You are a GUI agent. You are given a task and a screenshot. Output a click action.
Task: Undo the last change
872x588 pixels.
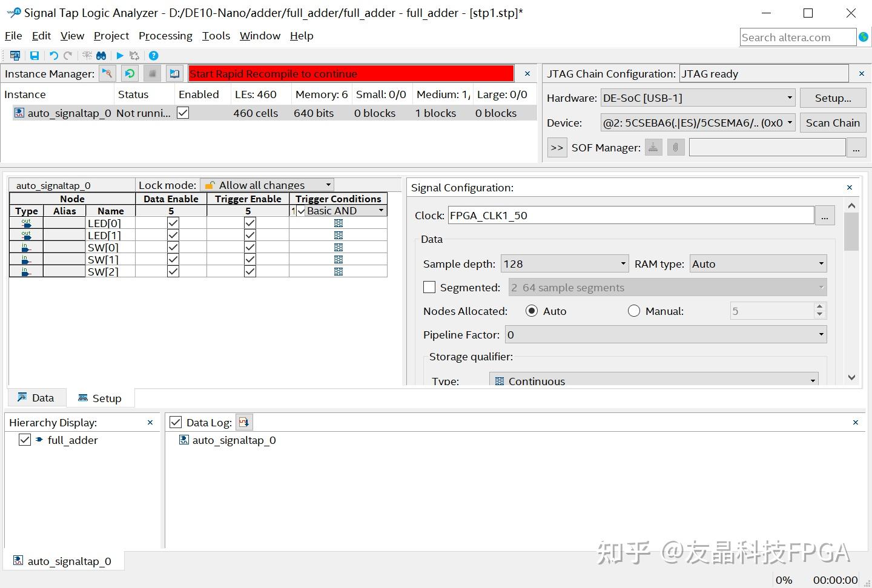(x=54, y=55)
